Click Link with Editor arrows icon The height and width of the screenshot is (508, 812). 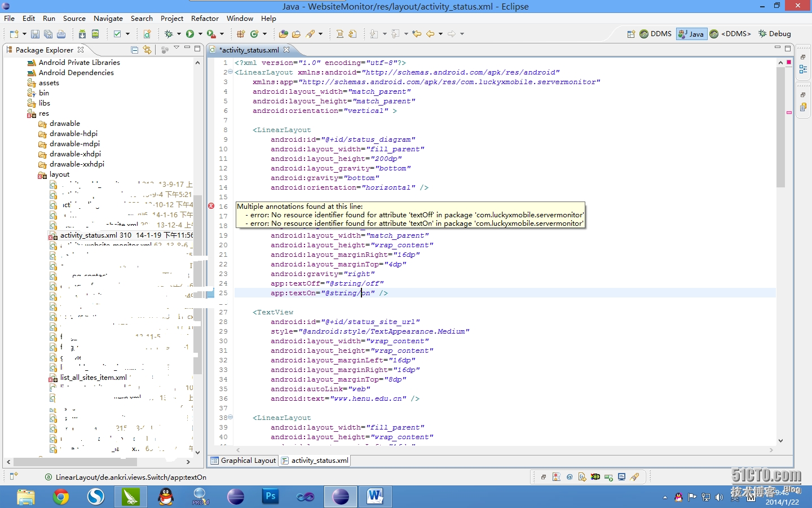pos(147,50)
